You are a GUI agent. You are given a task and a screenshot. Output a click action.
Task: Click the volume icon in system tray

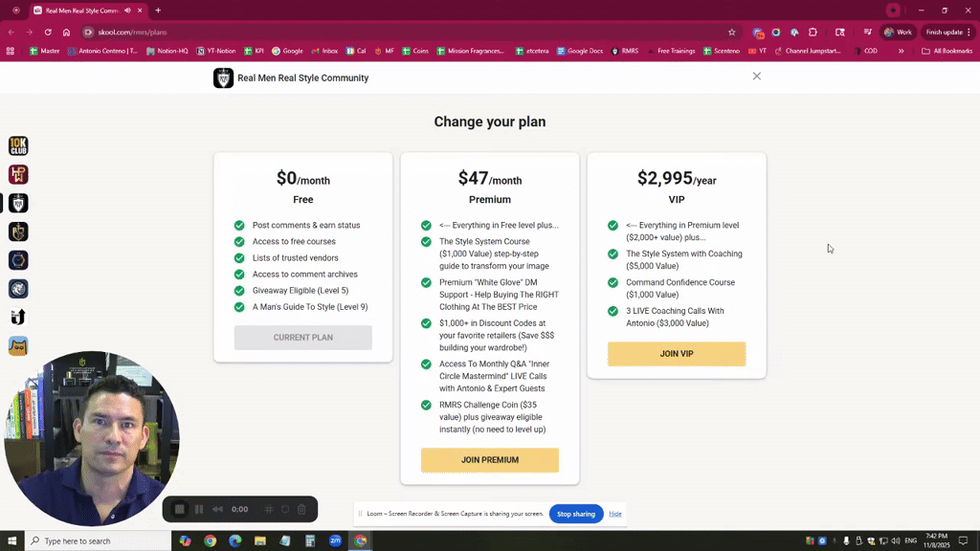[896, 541]
